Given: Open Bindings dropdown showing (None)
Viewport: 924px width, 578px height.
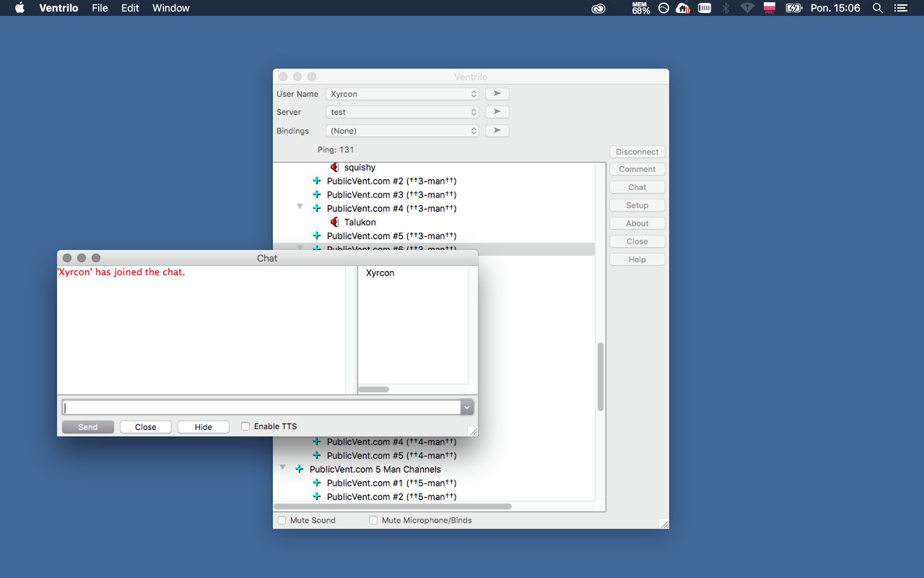Looking at the screenshot, I should click(x=402, y=131).
